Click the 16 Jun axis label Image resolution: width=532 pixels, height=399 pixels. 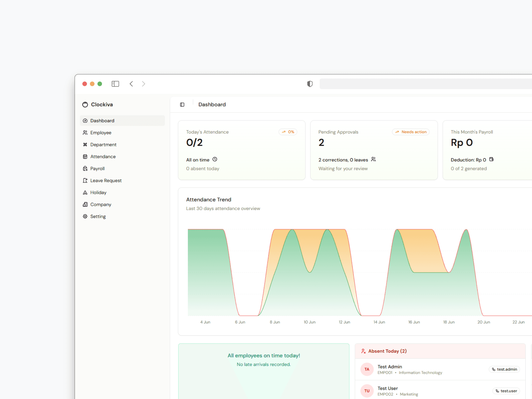414,322
